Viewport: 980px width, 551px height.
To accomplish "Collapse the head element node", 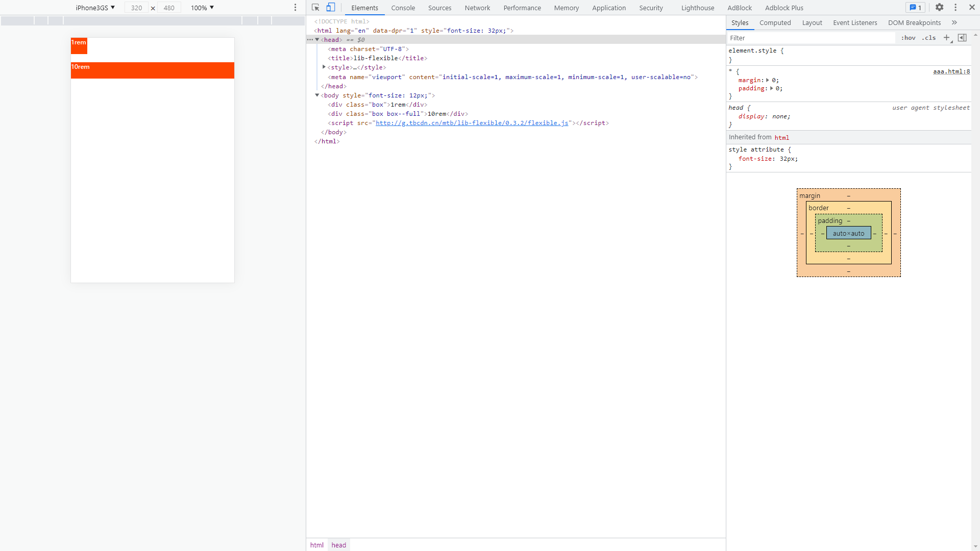I will [x=317, y=40].
